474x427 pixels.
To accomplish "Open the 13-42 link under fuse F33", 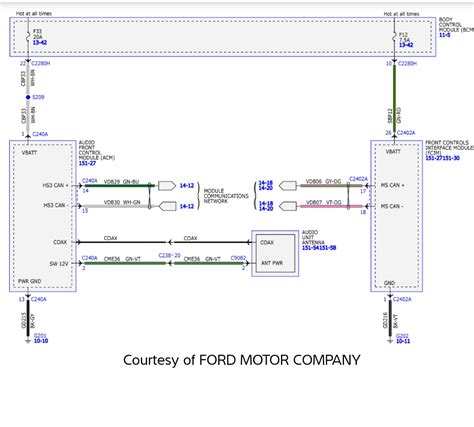I will pyautogui.click(x=40, y=43).
